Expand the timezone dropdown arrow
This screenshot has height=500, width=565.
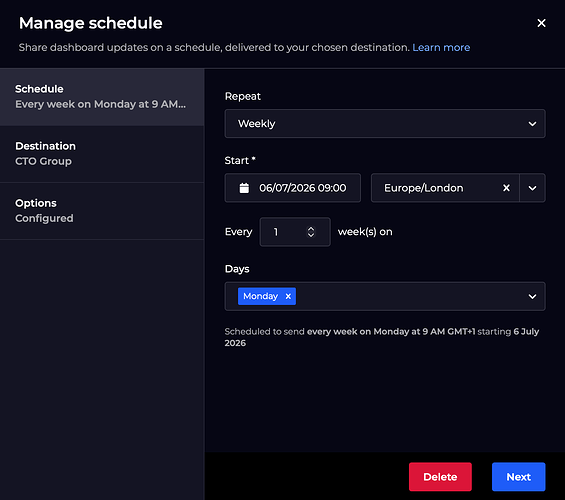(532, 188)
